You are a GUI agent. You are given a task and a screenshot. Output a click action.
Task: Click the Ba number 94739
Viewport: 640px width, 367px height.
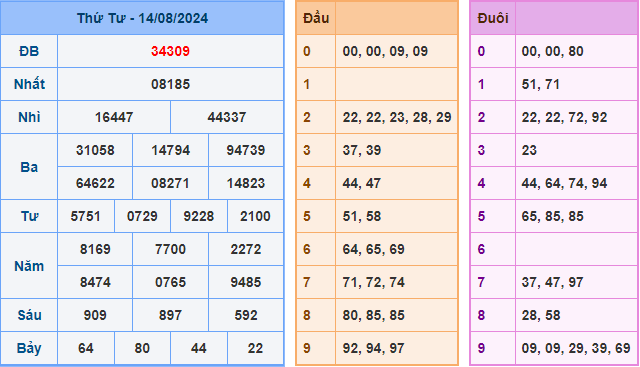pos(246,150)
